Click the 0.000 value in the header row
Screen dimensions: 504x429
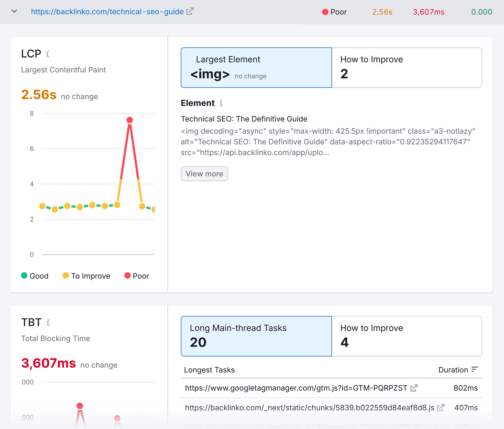click(482, 12)
